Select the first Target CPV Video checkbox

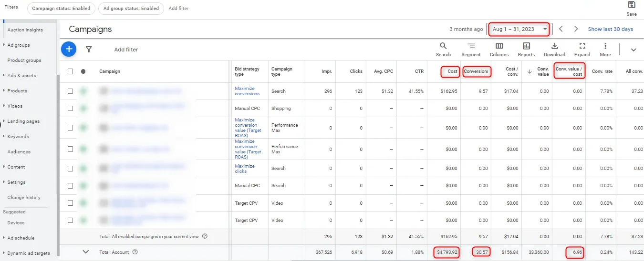(70, 203)
